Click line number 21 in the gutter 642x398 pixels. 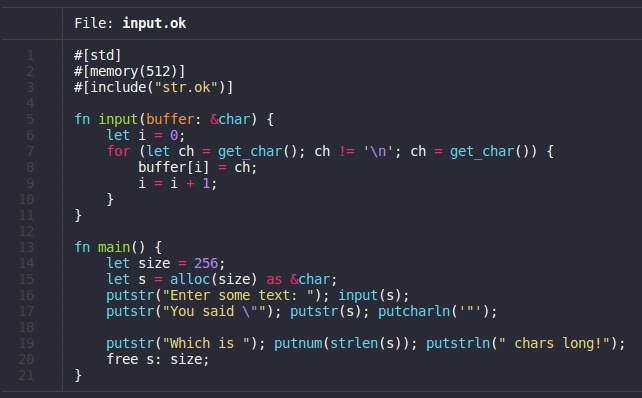pos(27,375)
